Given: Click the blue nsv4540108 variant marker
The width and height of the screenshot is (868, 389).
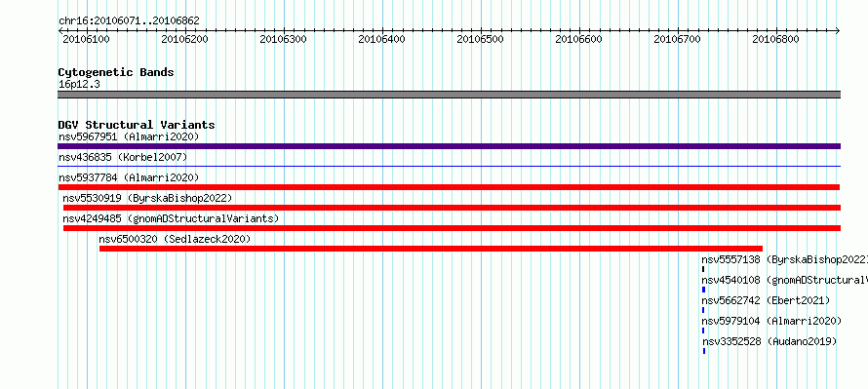Looking at the screenshot, I should point(703,290).
